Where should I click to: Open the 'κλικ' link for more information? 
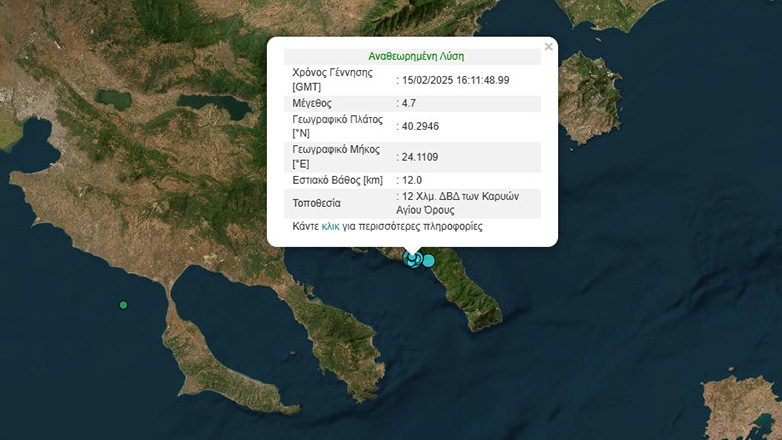coord(330,227)
